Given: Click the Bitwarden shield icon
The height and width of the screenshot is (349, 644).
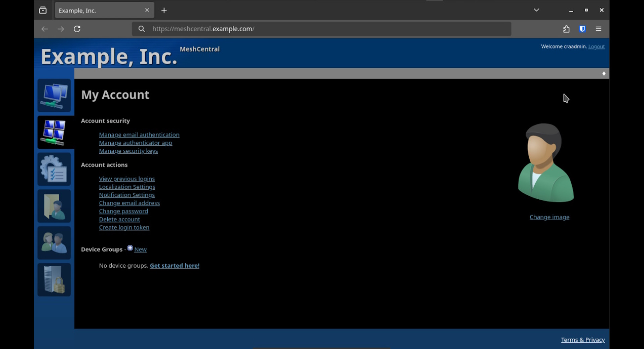Looking at the screenshot, I should 582,29.
